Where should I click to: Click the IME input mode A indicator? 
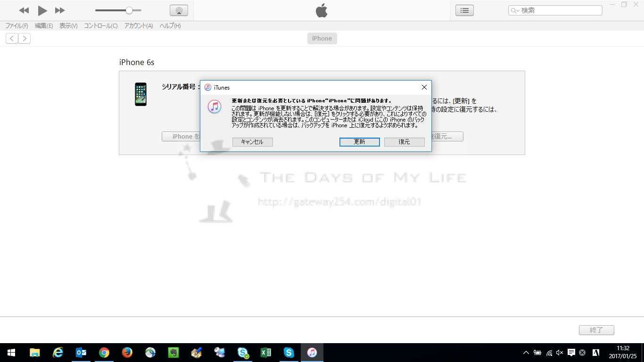coord(596,353)
